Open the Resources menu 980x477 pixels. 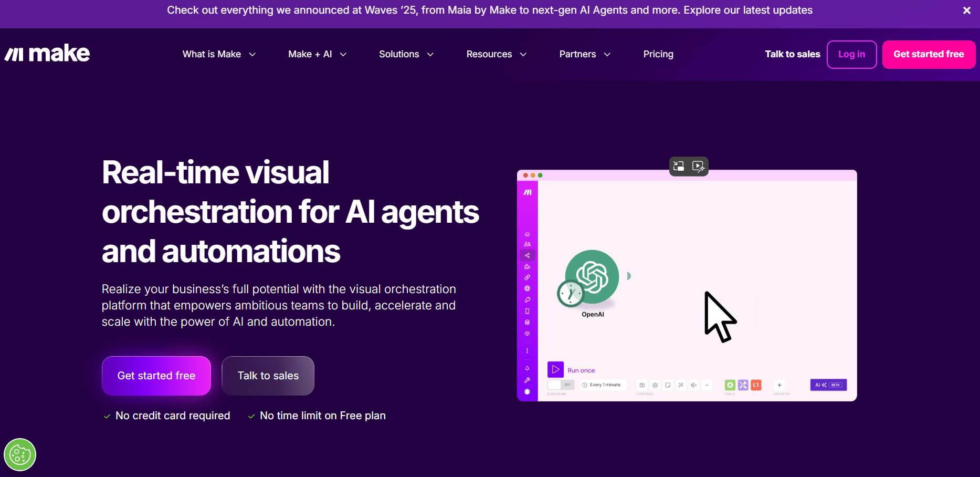(x=489, y=54)
